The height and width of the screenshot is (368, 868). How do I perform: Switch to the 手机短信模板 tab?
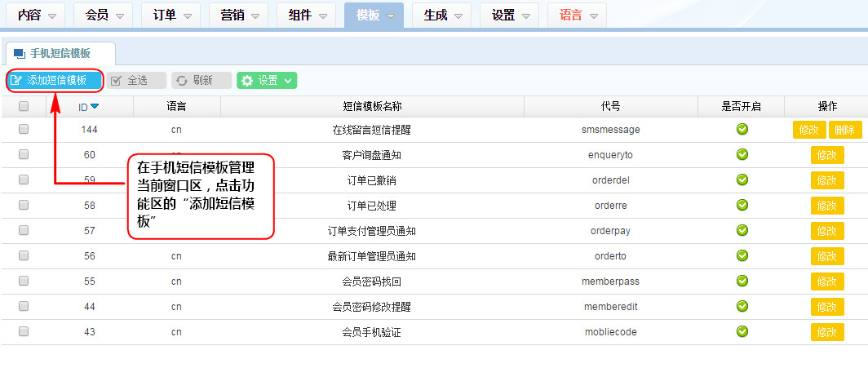tap(59, 54)
